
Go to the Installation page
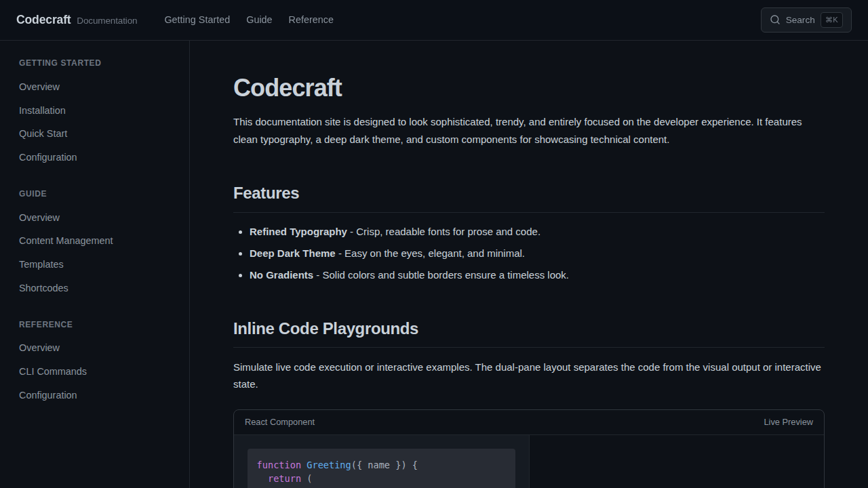[x=42, y=110]
